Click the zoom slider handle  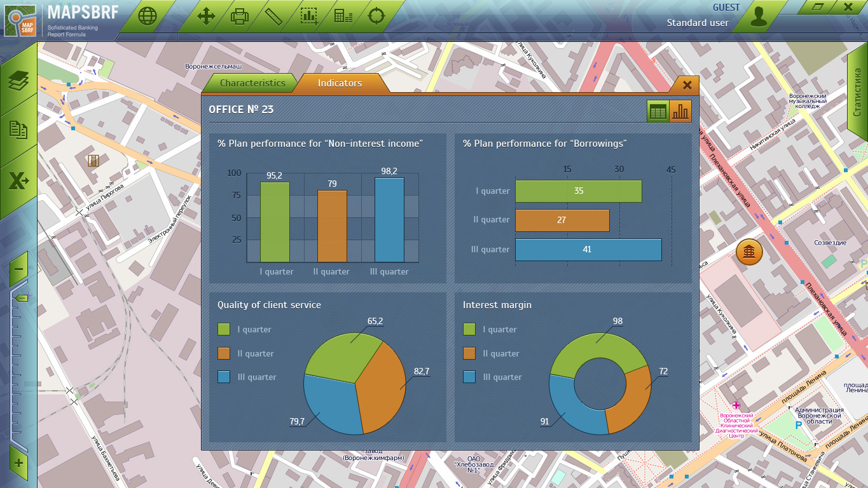(x=20, y=297)
